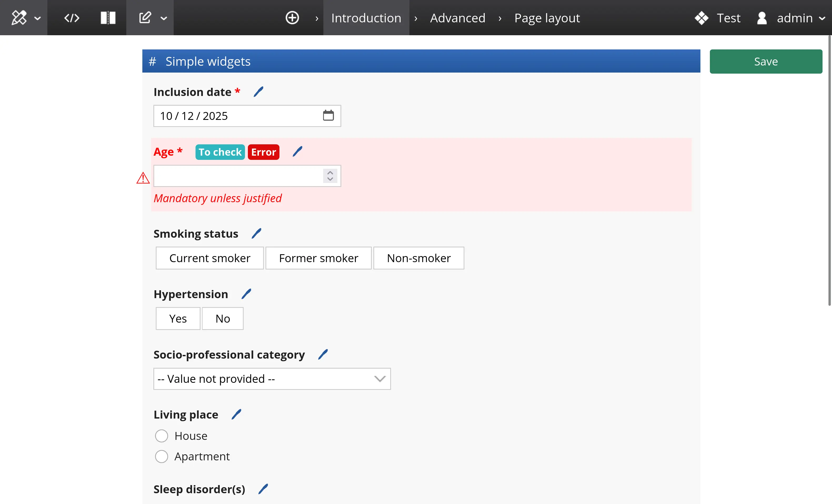Open calendar picker in Inclusion date
The image size is (832, 504).
[x=328, y=116]
